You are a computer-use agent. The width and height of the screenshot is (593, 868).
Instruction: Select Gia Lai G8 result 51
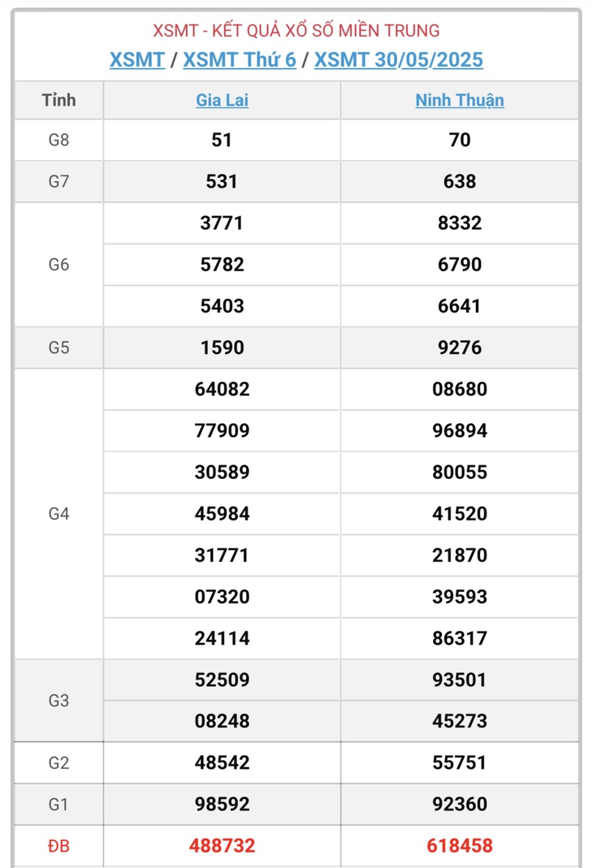click(x=222, y=140)
